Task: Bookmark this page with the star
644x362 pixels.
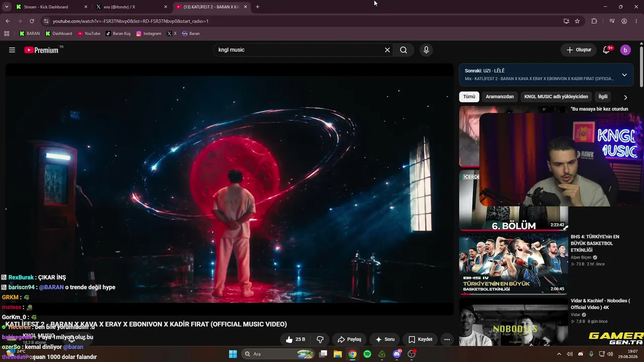Action: 577,21
